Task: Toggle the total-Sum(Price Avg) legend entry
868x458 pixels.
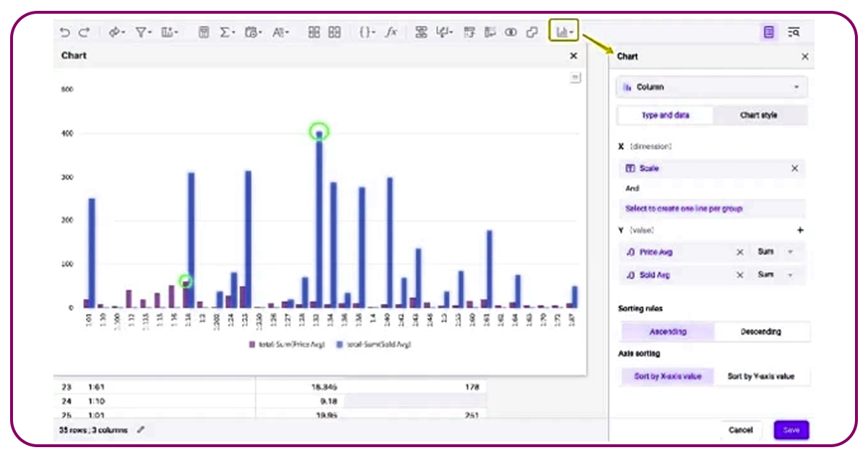Action: tap(287, 345)
